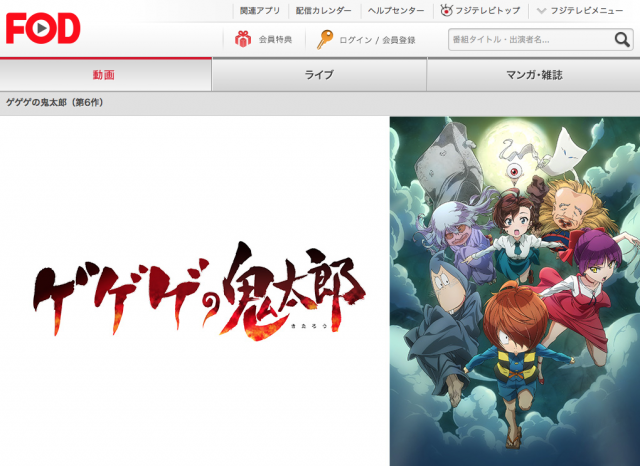
Task: Go to フジテレビトップ
Action: 487,11
